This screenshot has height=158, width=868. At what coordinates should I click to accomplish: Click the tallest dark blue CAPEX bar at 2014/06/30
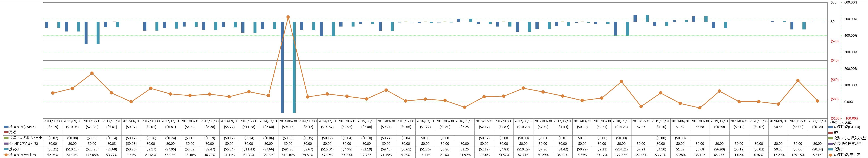coord(282,67)
